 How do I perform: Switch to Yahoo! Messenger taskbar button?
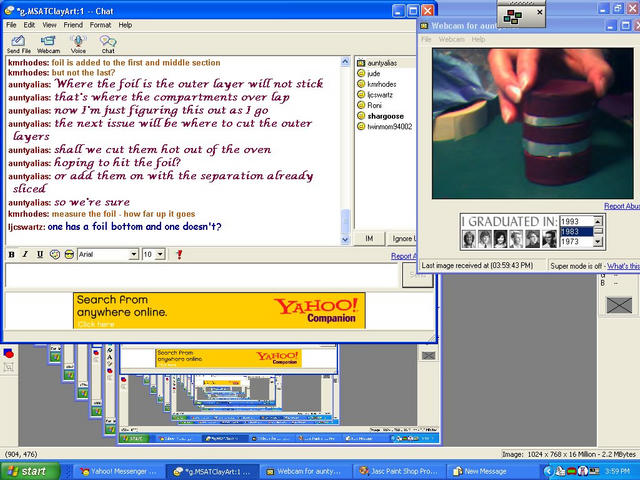pos(118,471)
